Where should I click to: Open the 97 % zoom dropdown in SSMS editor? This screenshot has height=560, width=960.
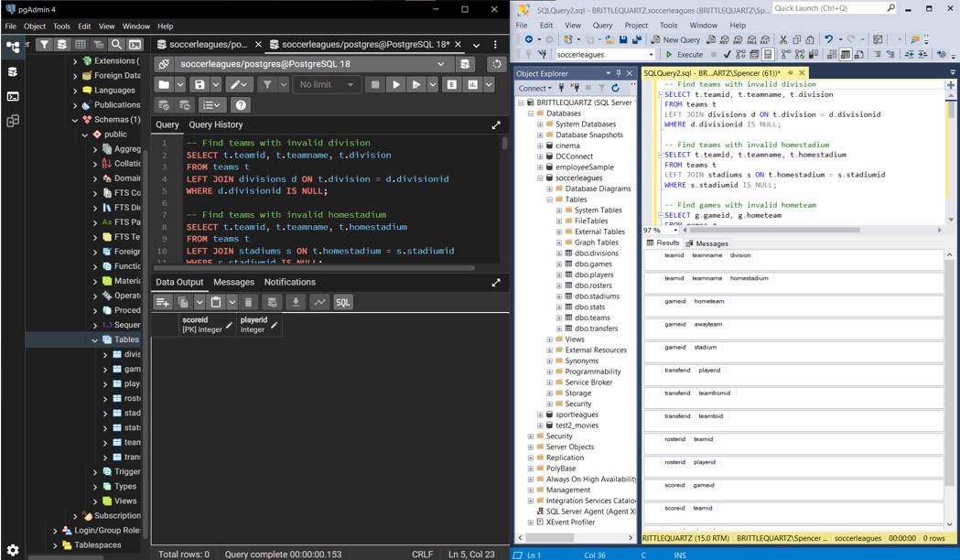coord(676,230)
